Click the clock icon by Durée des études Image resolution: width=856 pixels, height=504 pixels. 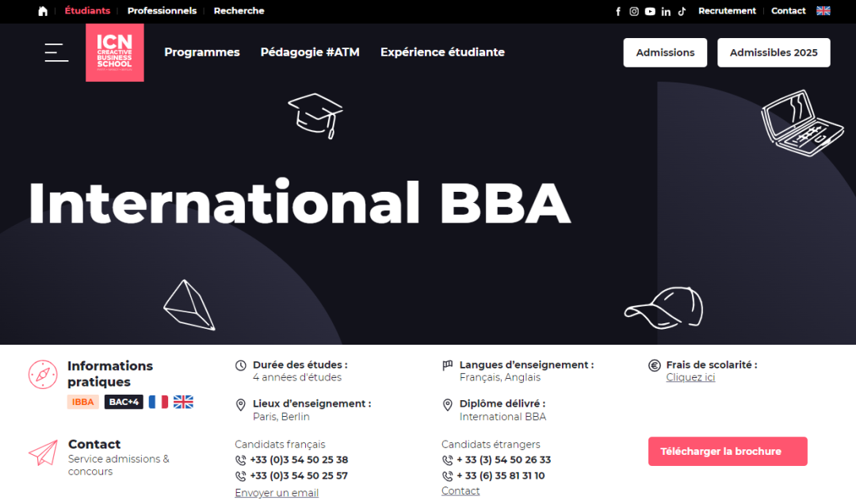click(241, 365)
